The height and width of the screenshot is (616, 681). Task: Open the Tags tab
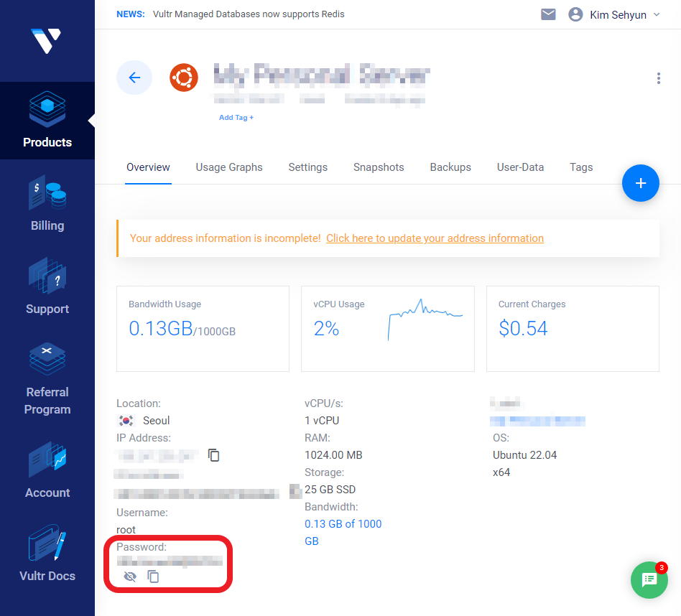pos(581,167)
